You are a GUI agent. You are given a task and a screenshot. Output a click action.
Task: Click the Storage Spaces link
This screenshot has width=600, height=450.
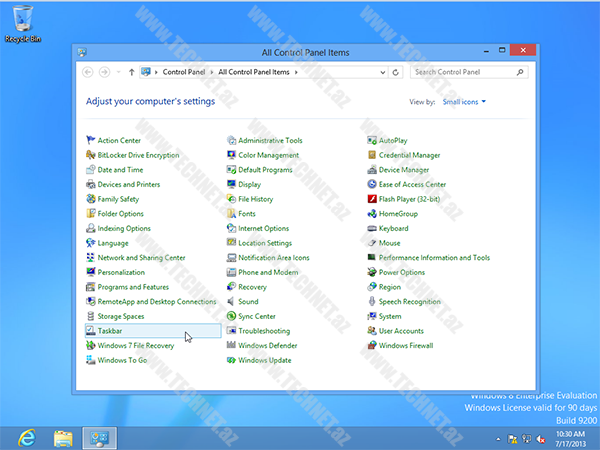121,316
